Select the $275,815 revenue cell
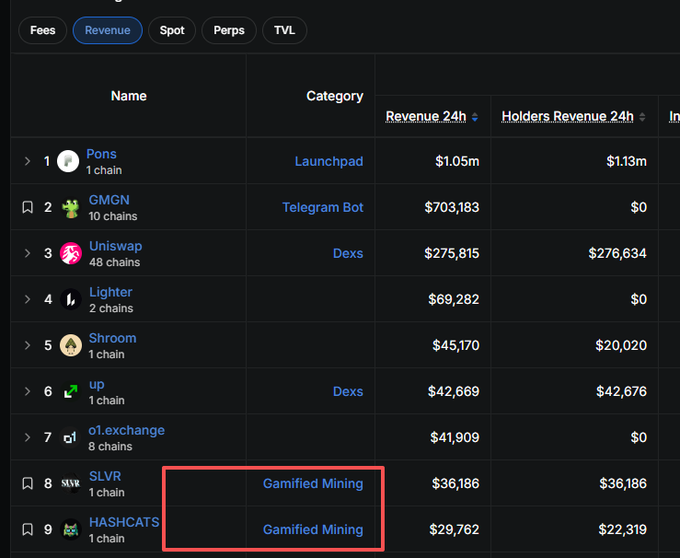The image size is (680, 558). [x=451, y=253]
